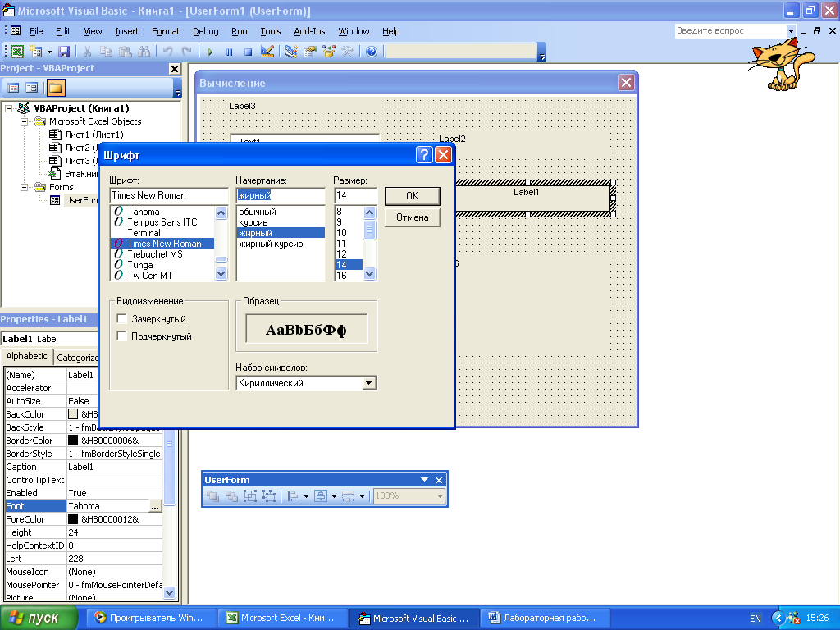Click the Размер size input field
This screenshot has height=630, width=840.
click(x=356, y=195)
